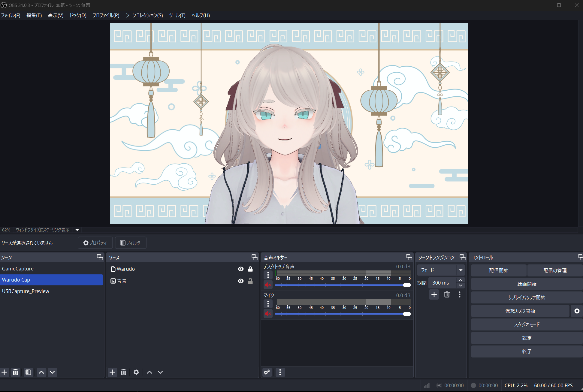
Task: Hide the 背景 source
Action: [x=241, y=281]
